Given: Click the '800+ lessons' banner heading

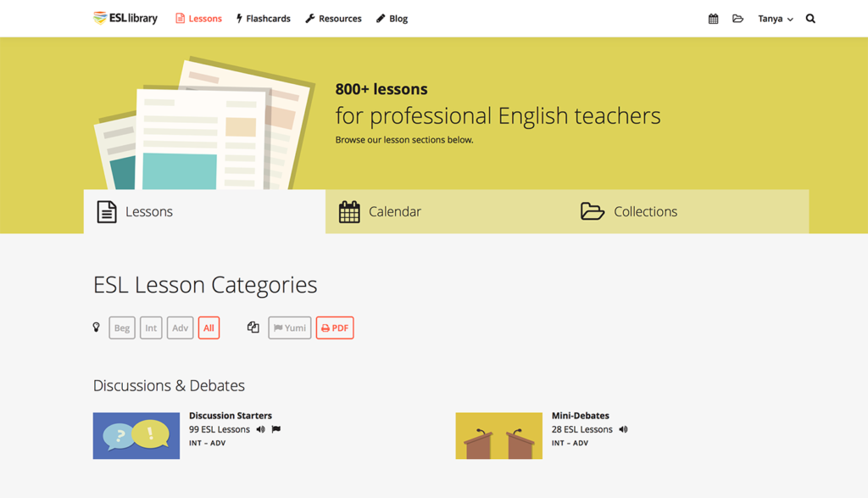Looking at the screenshot, I should [x=381, y=88].
